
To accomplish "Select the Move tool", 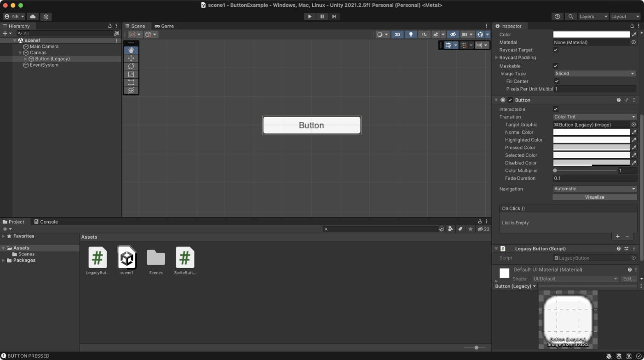I will 131,57.
